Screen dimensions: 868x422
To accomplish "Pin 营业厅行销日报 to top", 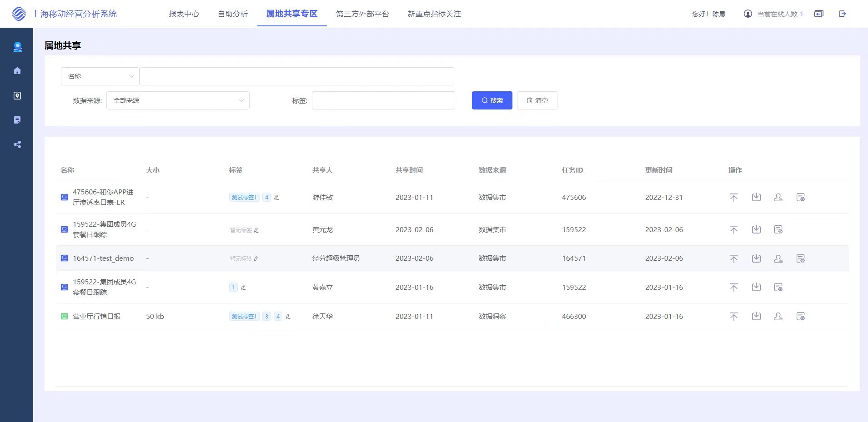I will (734, 316).
